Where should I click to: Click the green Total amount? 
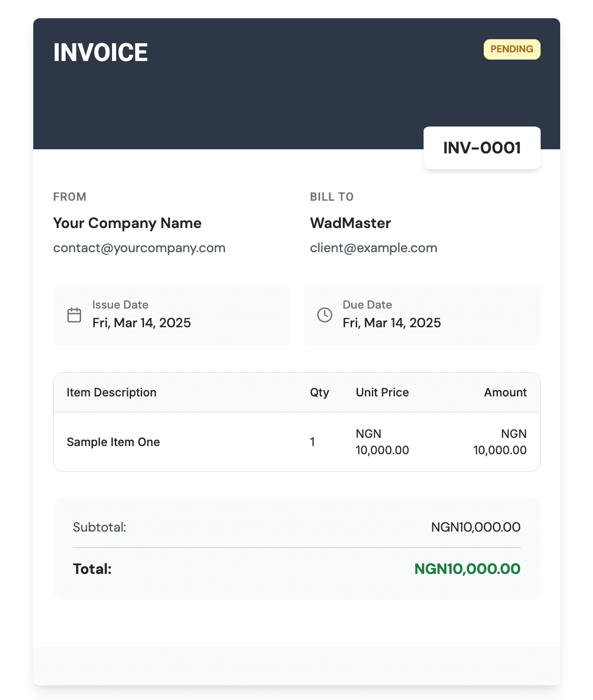click(467, 569)
